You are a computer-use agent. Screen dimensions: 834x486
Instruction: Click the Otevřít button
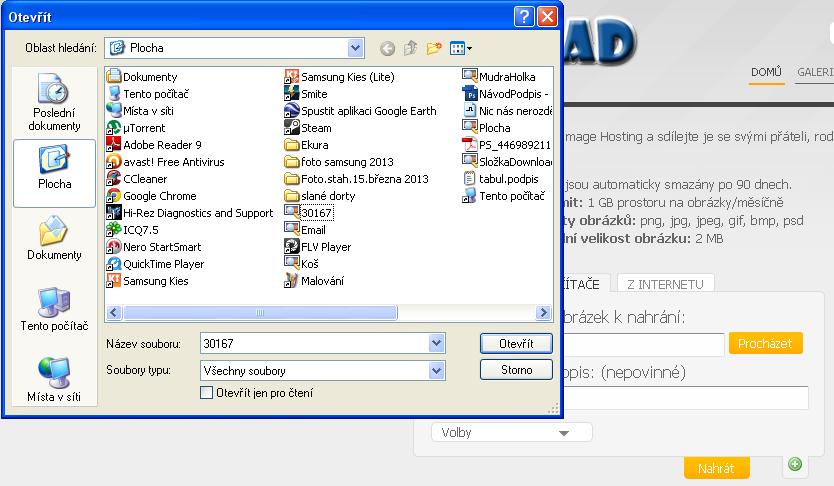516,343
